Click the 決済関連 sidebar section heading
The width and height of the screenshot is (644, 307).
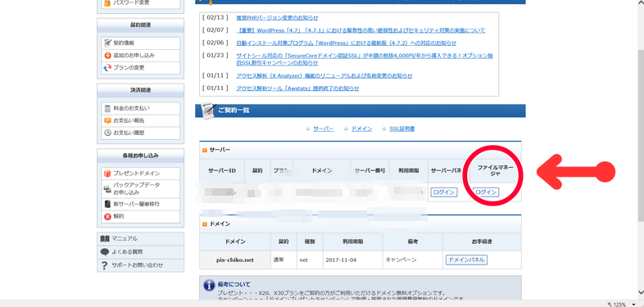[140, 90]
